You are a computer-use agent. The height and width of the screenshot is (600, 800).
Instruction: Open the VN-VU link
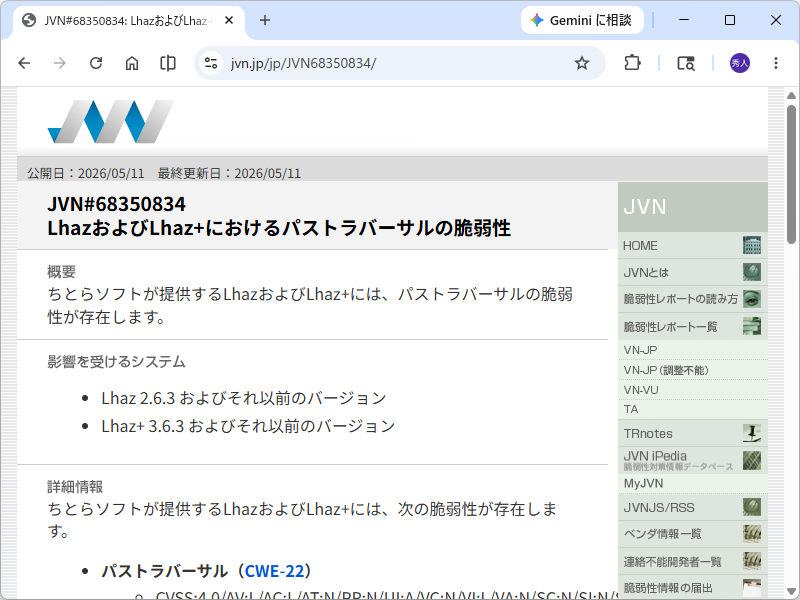(x=692, y=390)
